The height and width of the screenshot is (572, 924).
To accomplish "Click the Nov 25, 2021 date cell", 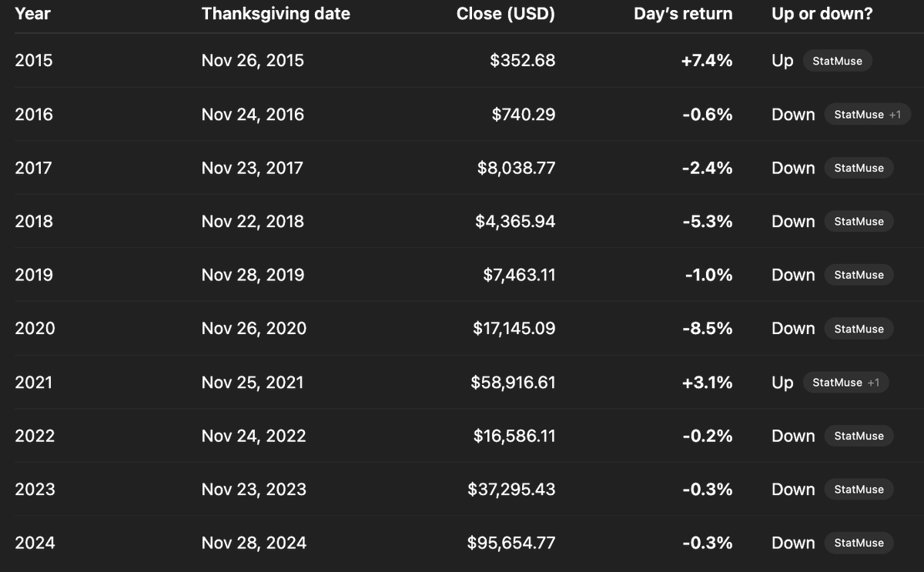I will [253, 383].
